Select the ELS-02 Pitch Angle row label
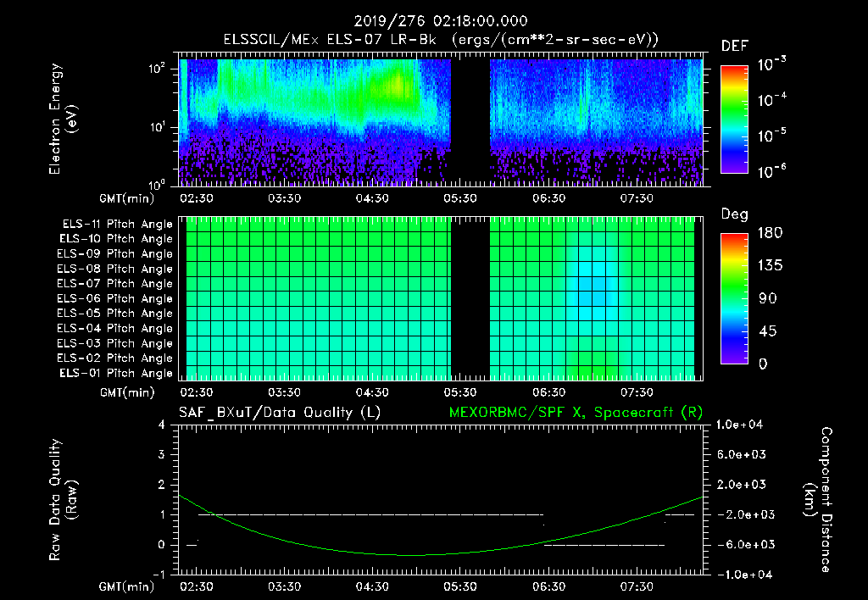The image size is (868, 600). (115, 358)
